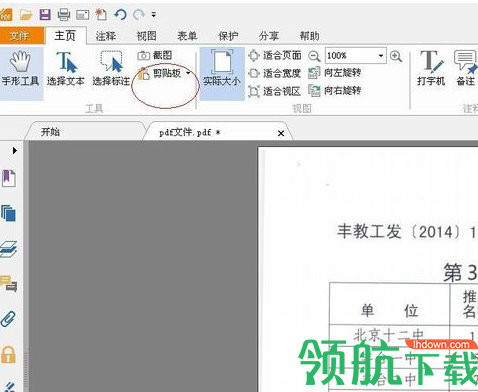Click the scan icon in quick toolbar

pos(83,15)
